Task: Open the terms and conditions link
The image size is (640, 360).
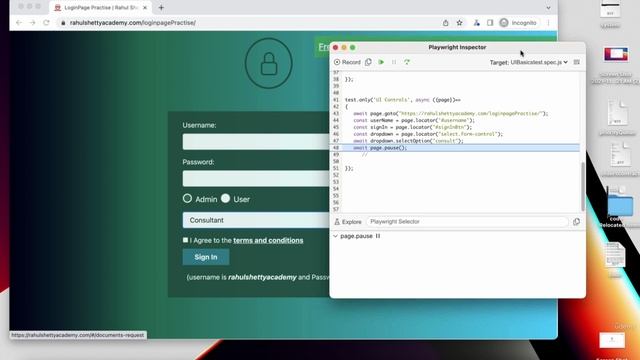Action: point(268,240)
